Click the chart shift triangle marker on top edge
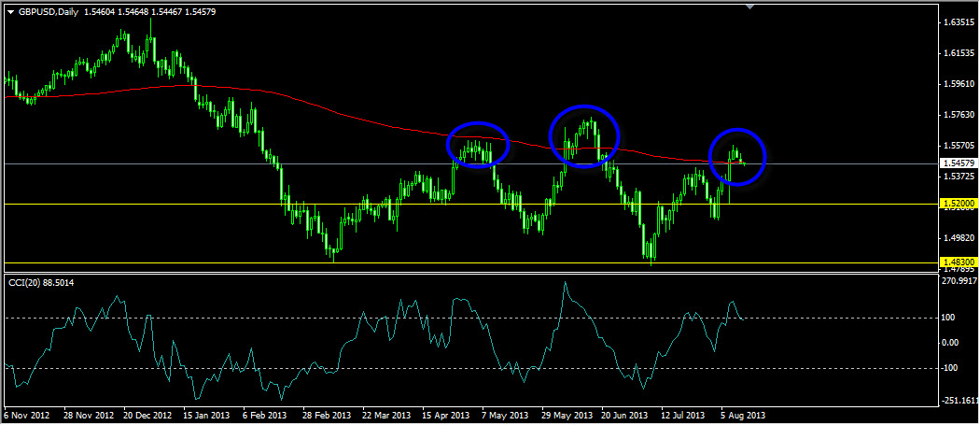This screenshot has height=425, width=980. pos(750,7)
